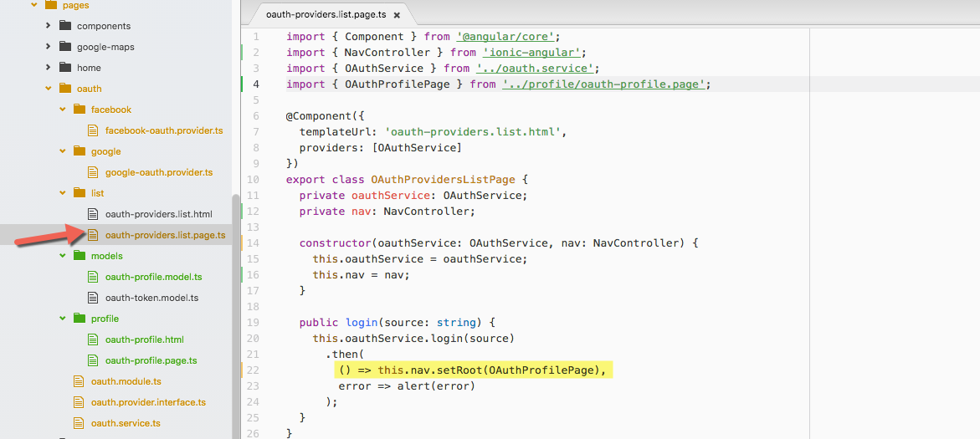The height and width of the screenshot is (439, 980).
Task: Click line number 4 in the gutter
Action: click(x=256, y=84)
